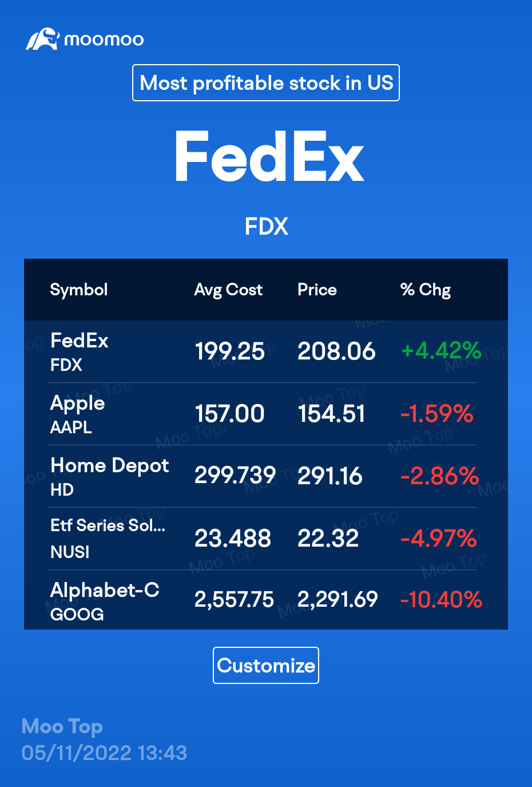The height and width of the screenshot is (787, 532).
Task: Click the Moo Top username
Action: (x=62, y=726)
